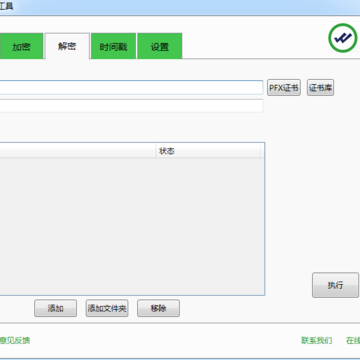
Task: Open the 证书库 certificate store button
Action: coord(320,88)
